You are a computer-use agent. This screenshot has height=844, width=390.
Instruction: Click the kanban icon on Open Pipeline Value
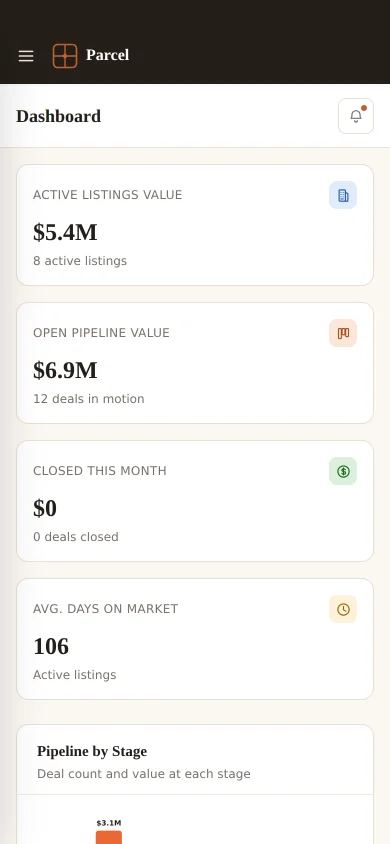pyautogui.click(x=343, y=333)
